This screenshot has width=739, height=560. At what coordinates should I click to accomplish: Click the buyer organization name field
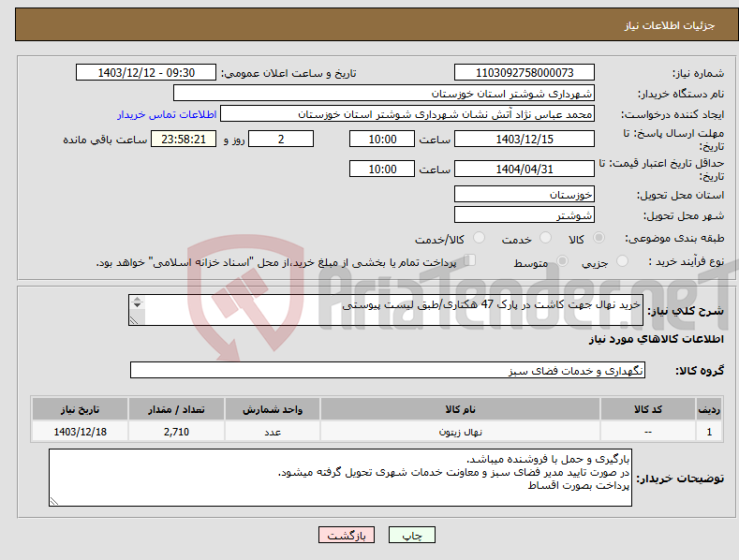click(384, 93)
